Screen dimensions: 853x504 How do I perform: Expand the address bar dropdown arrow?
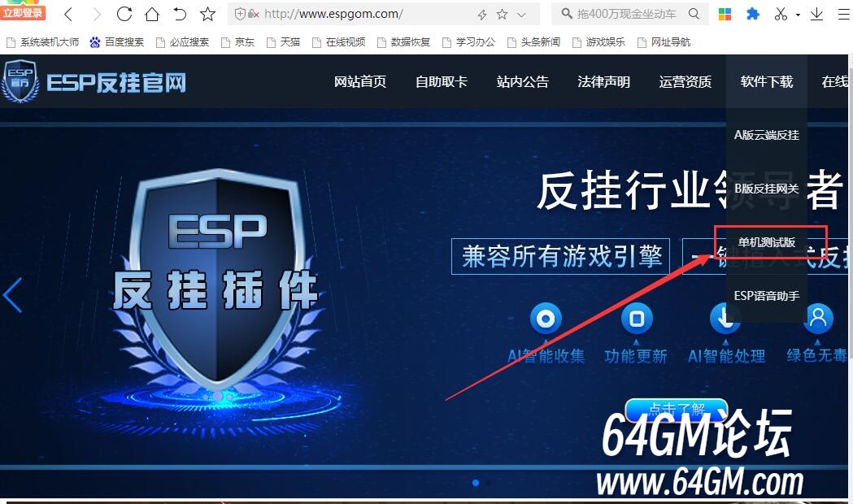pos(522,15)
